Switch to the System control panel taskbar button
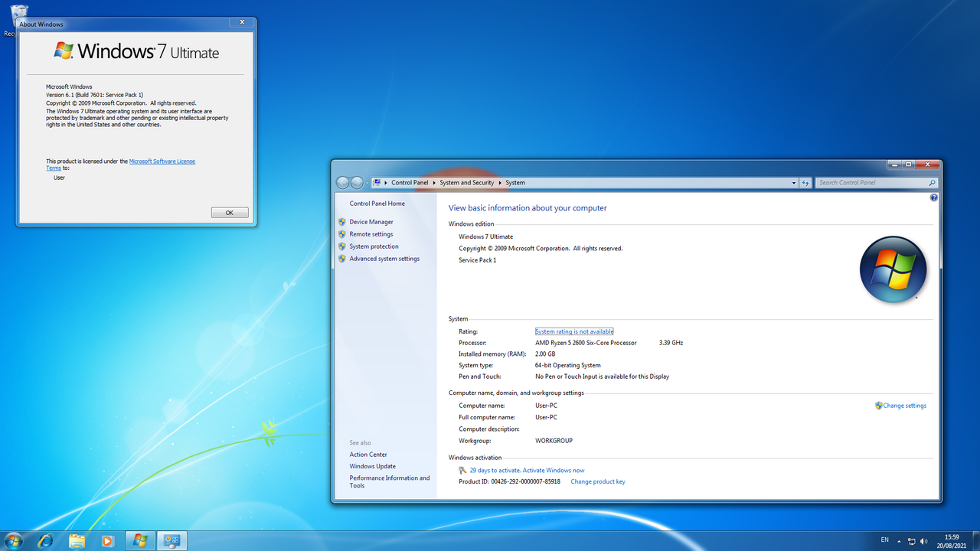 [x=171, y=540]
